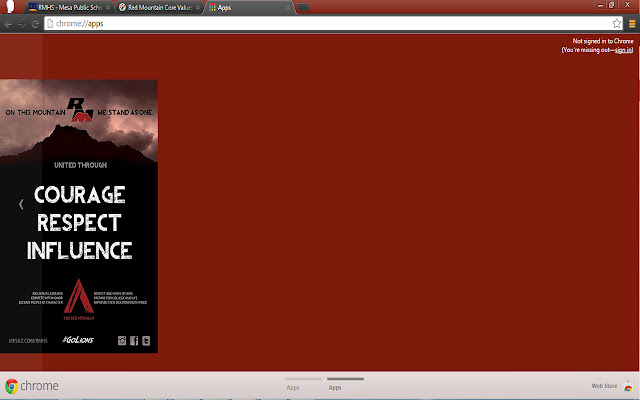The height and width of the screenshot is (400, 640).
Task: Click the Red Mountain poster thumbnail
Action: point(79,216)
